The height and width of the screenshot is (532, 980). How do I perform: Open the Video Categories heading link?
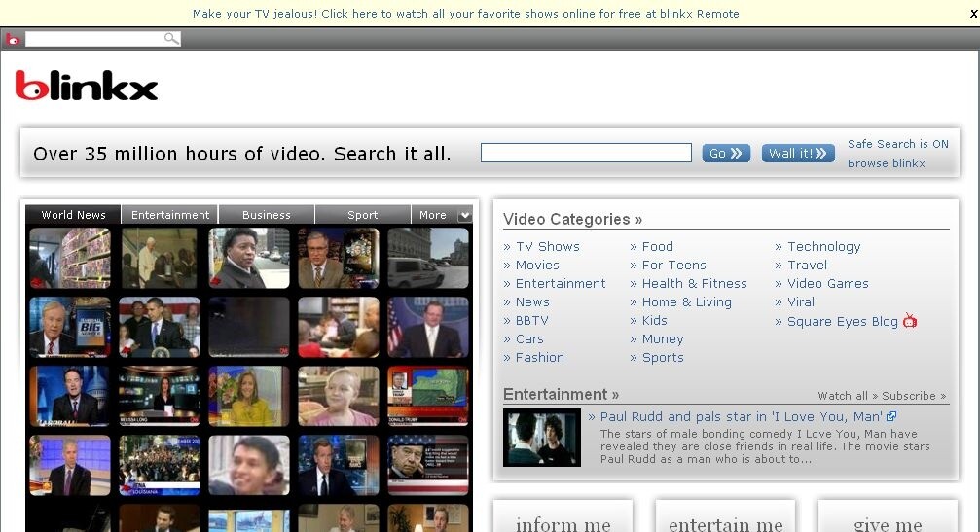(x=572, y=219)
